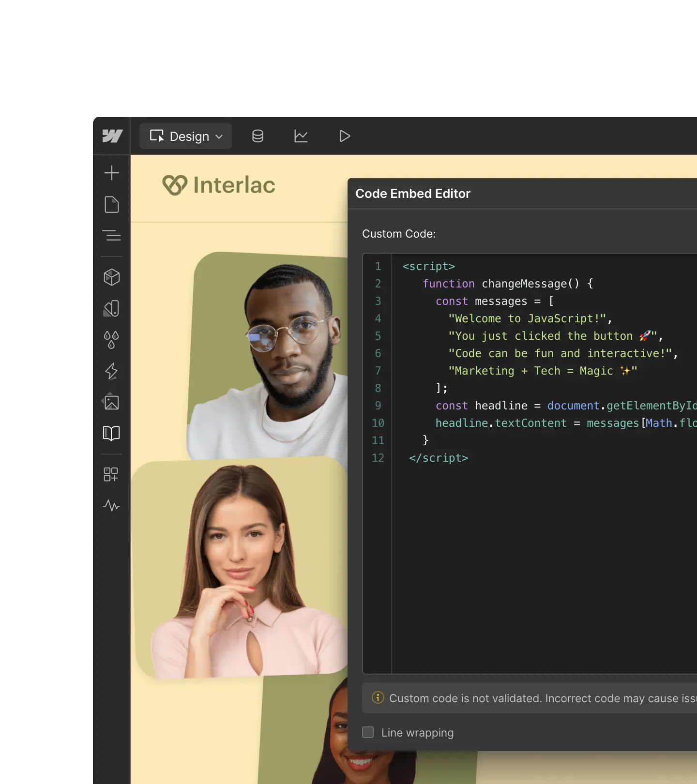Click the 'const headline' code line
Screen dimensions: 697x784
pyautogui.click(x=566, y=406)
